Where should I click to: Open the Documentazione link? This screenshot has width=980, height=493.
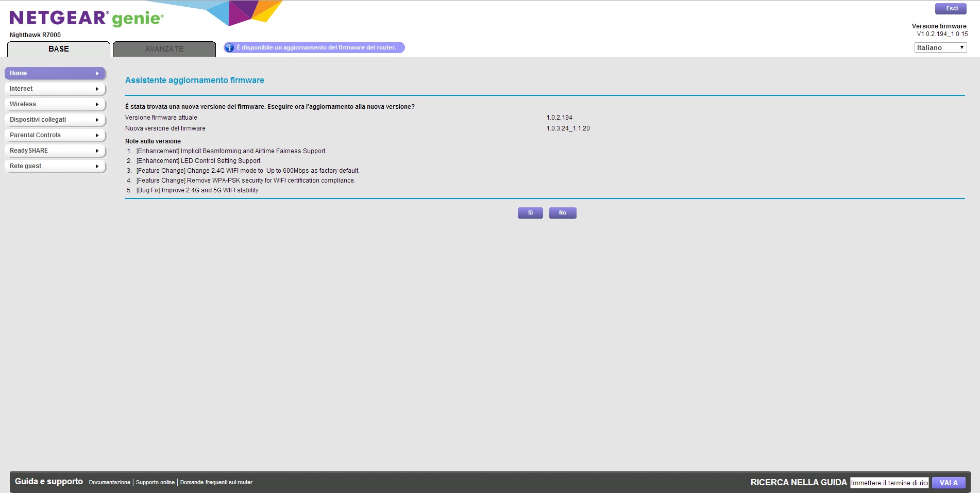[109, 483]
